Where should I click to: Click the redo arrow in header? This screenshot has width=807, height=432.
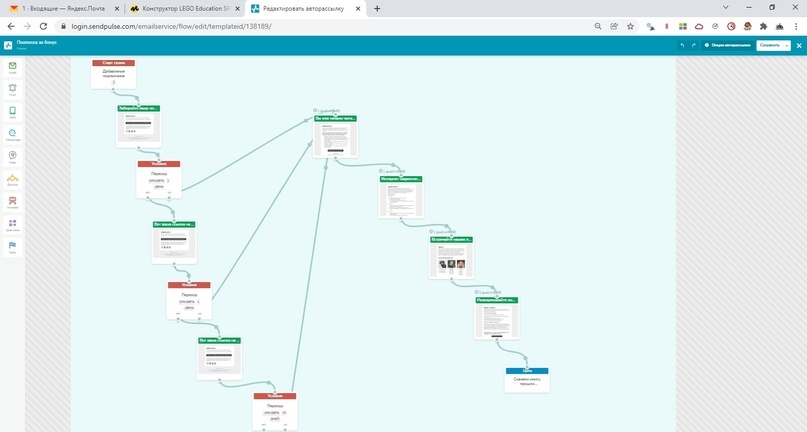click(x=694, y=45)
